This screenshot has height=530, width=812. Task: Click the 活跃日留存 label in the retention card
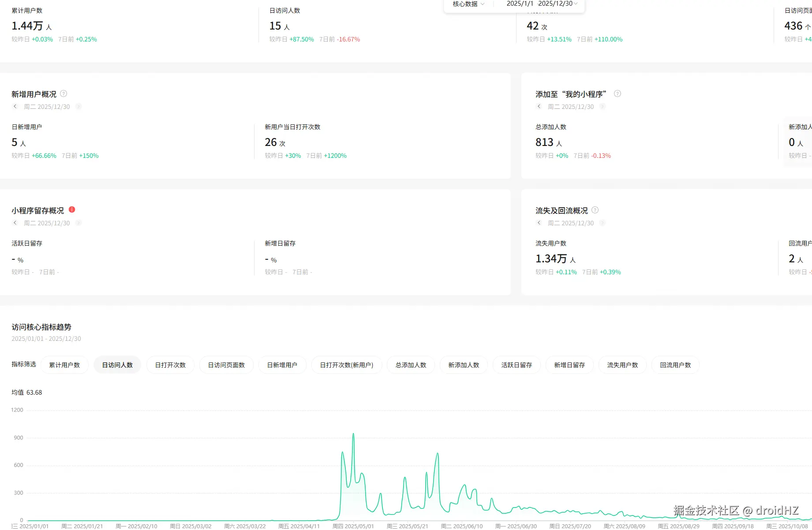(x=27, y=243)
